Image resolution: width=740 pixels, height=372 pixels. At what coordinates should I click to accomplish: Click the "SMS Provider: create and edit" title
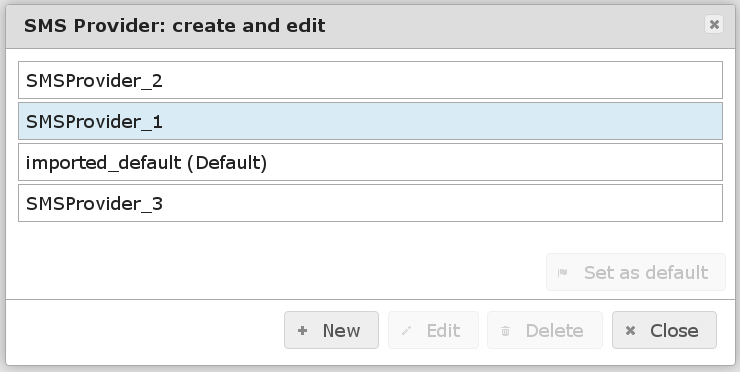(175, 25)
